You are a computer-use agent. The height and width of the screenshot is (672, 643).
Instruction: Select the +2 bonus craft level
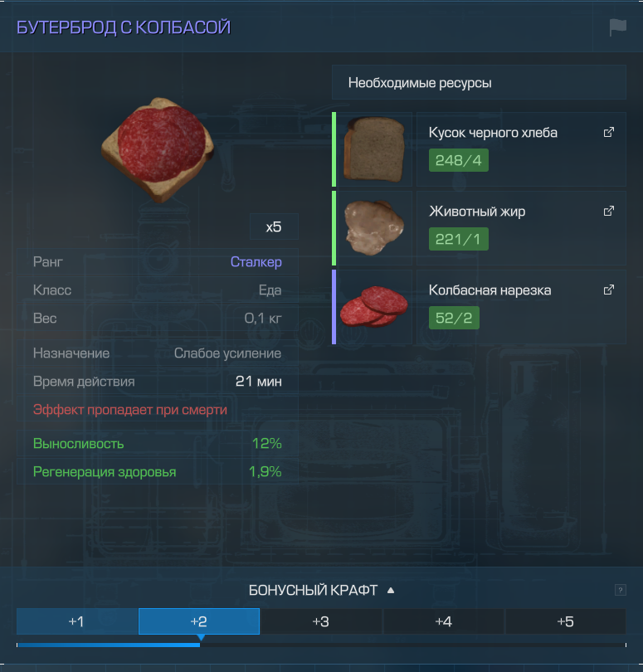point(199,621)
